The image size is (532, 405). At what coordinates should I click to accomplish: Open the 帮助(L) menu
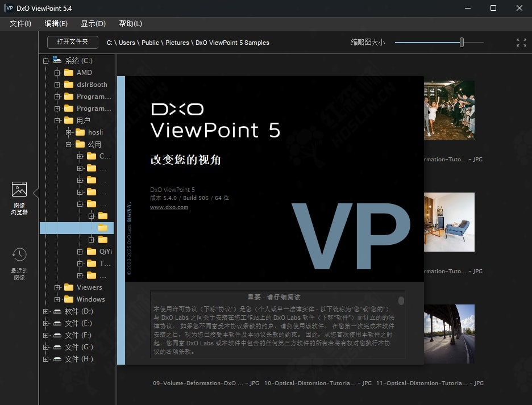tap(130, 23)
